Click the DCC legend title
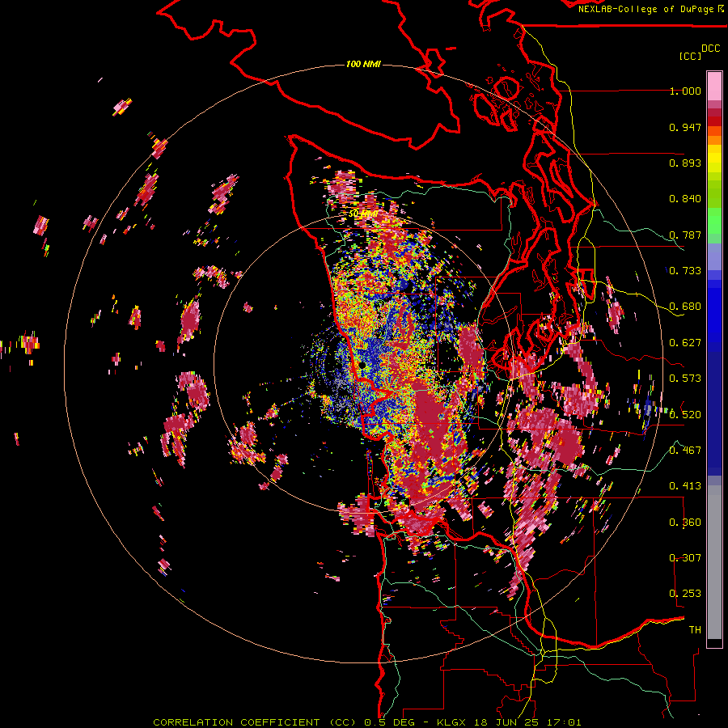 pyautogui.click(x=711, y=49)
